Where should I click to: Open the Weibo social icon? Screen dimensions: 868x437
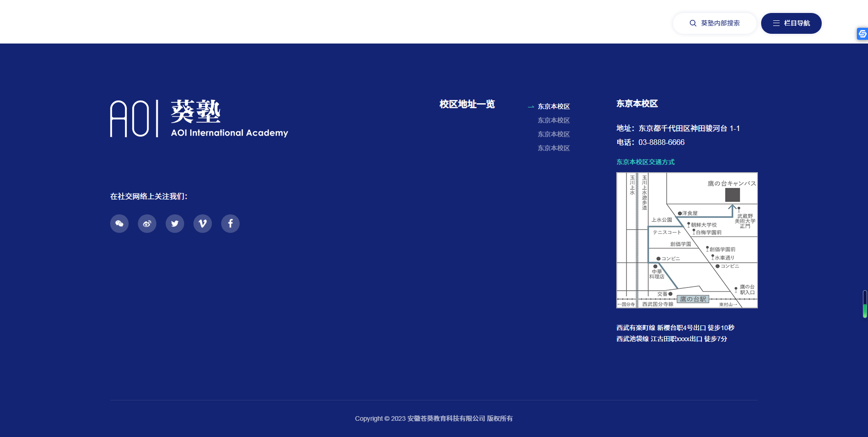[x=147, y=224]
